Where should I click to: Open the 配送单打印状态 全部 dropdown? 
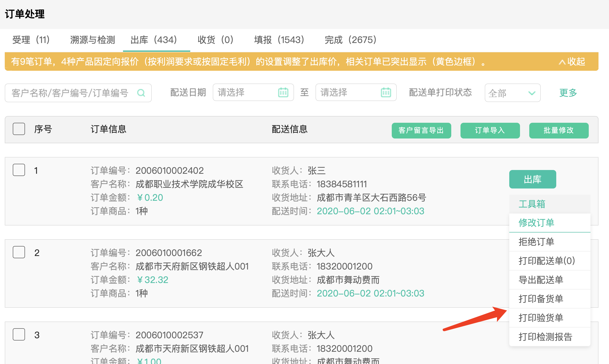(x=512, y=93)
